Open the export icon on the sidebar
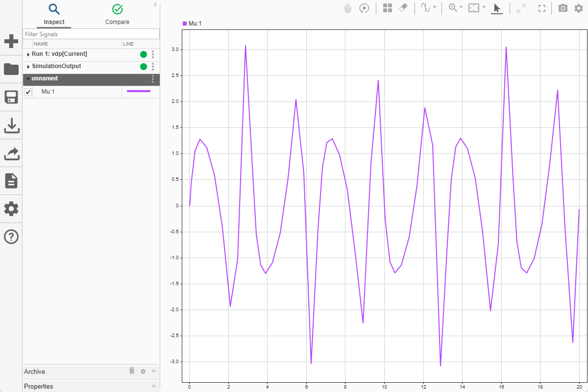Viewport: 588px width, 392px height. click(x=11, y=153)
